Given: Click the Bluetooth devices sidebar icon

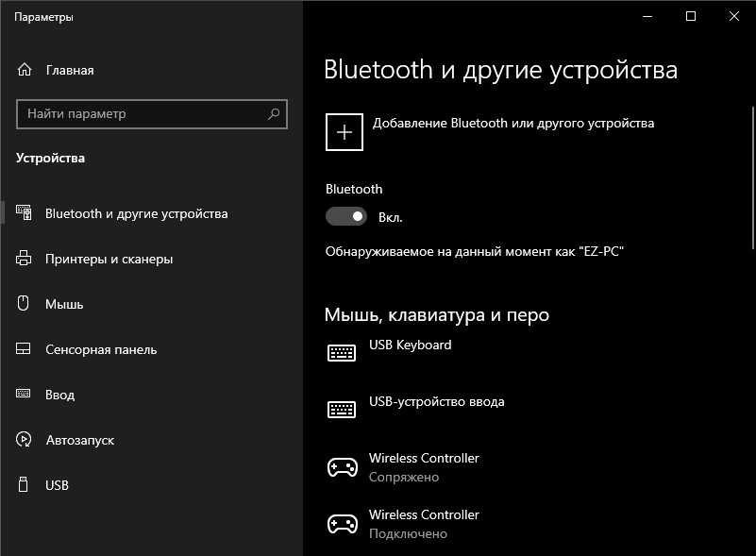Looking at the screenshot, I should (x=24, y=212).
